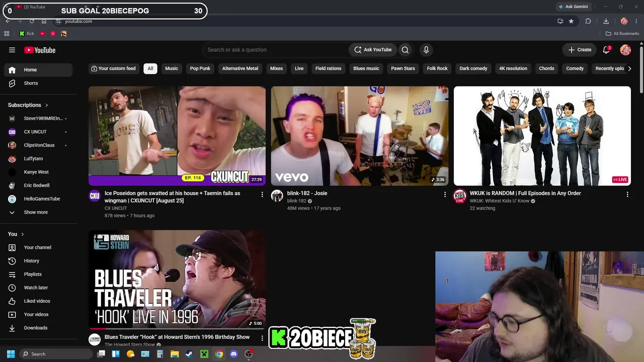Click the Ask YouTube button
644x362 pixels.
[x=373, y=50]
